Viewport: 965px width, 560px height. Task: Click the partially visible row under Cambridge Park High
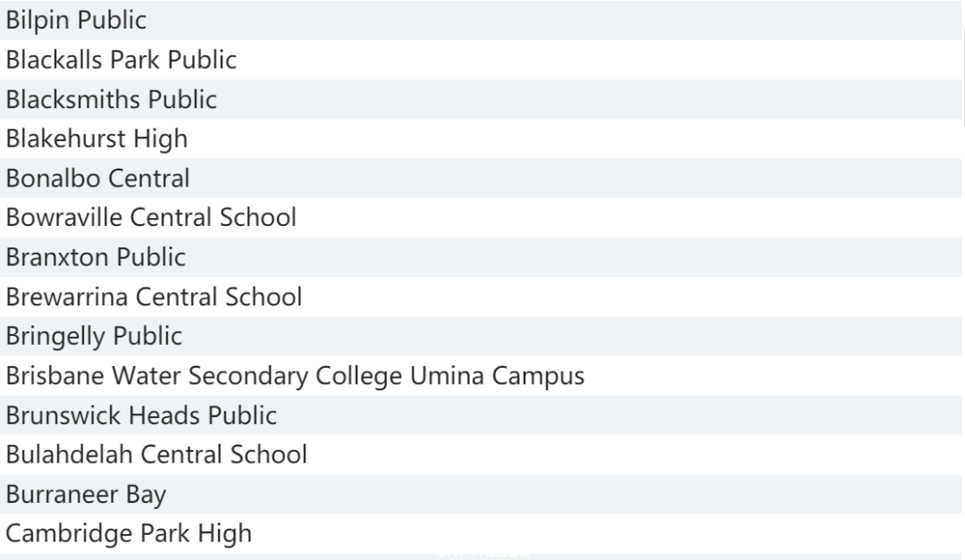click(481, 557)
